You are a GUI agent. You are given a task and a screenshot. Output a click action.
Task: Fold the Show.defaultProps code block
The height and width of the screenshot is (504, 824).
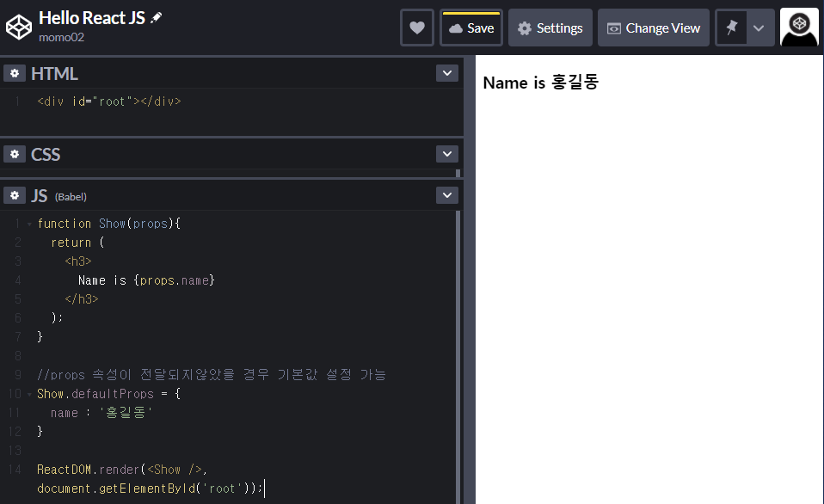(x=29, y=394)
